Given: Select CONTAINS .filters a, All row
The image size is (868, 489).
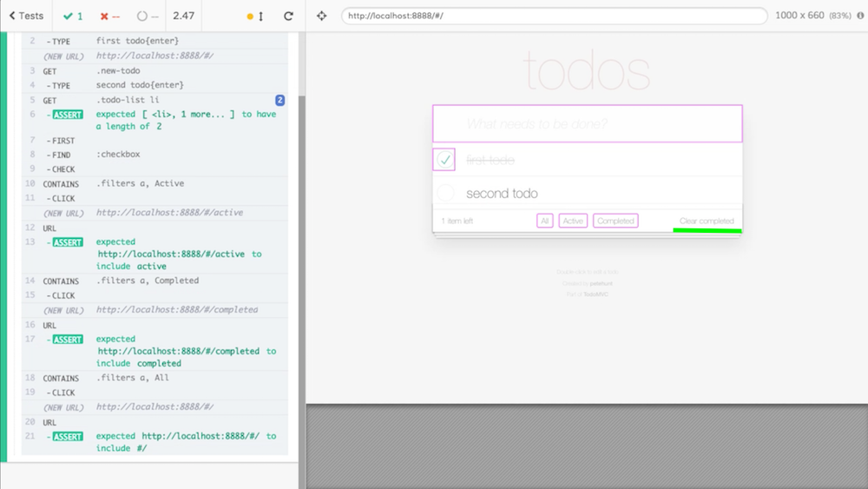Looking at the screenshot, I should point(155,378).
